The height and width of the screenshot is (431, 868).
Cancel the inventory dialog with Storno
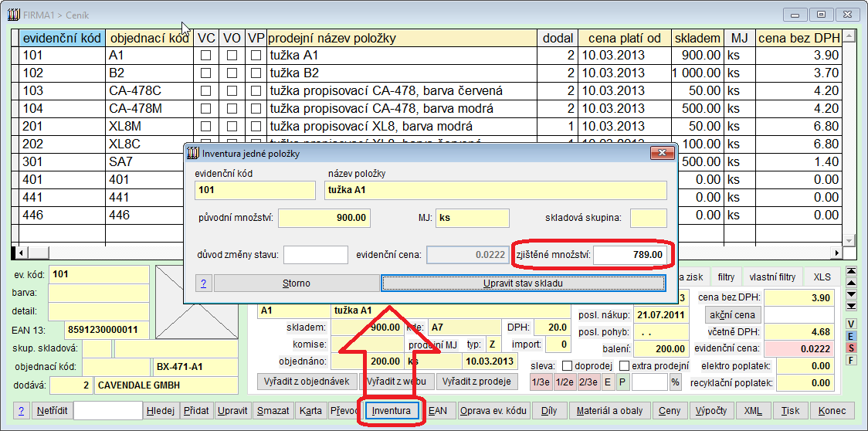[x=297, y=283]
